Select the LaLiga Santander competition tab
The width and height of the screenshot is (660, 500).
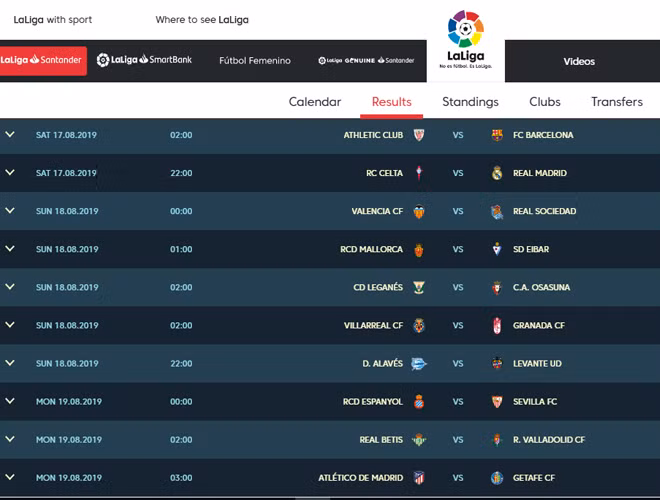point(42,60)
